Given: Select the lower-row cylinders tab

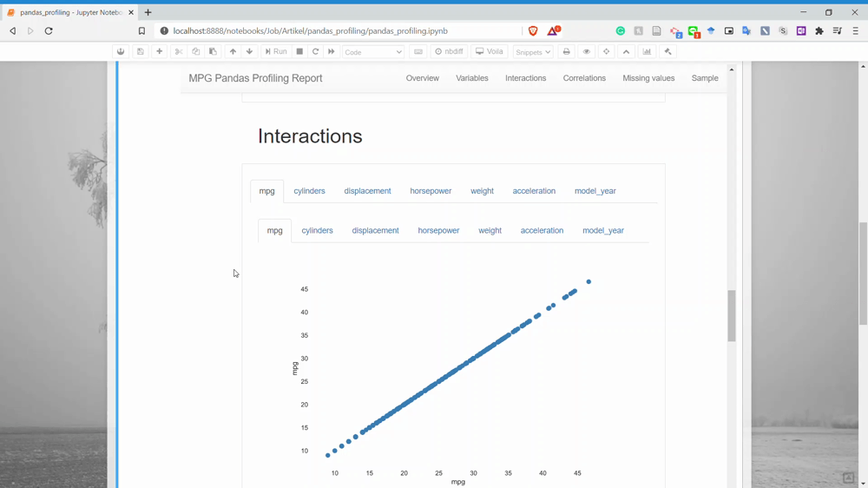Looking at the screenshot, I should pyautogui.click(x=317, y=230).
